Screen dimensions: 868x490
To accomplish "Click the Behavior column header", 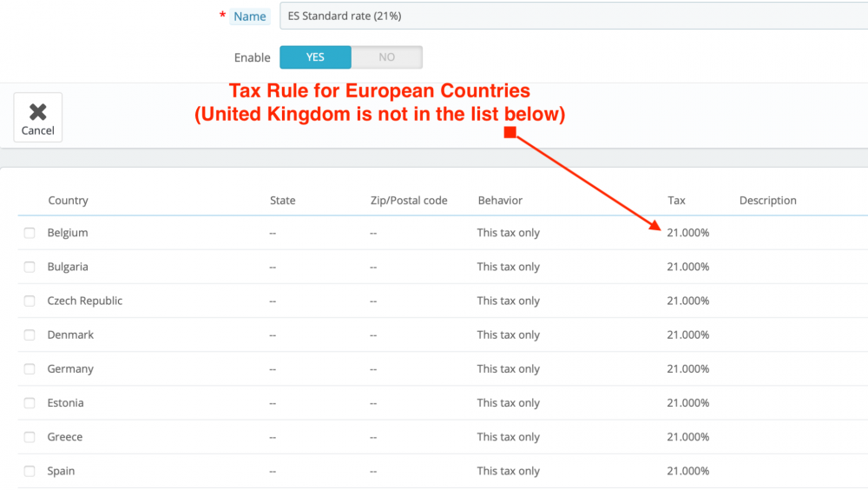I will click(500, 200).
